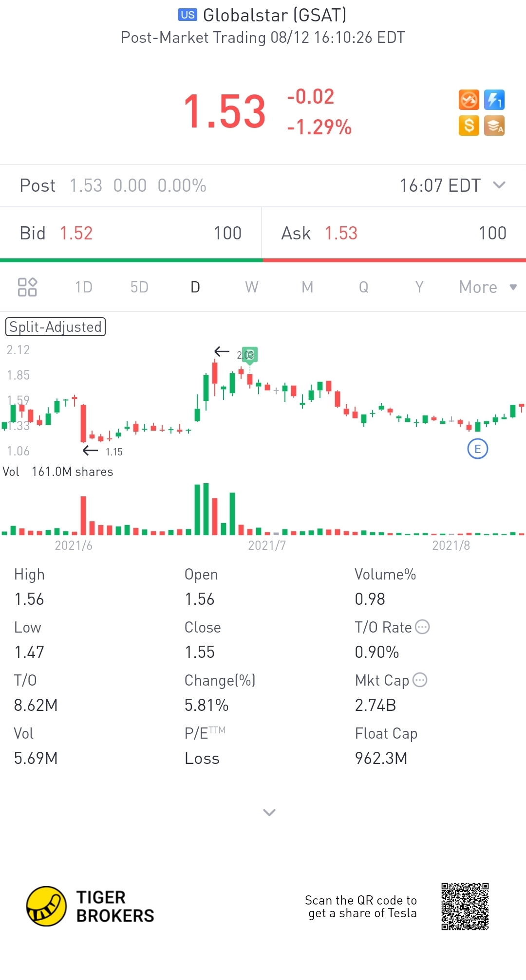This screenshot has width=526, height=980.
Task: Switch to the 1D chart tab
Action: point(84,287)
